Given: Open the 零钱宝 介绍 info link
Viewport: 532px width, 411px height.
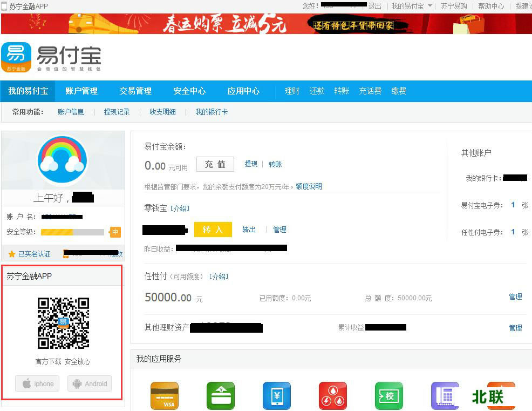Looking at the screenshot, I should 180,208.
